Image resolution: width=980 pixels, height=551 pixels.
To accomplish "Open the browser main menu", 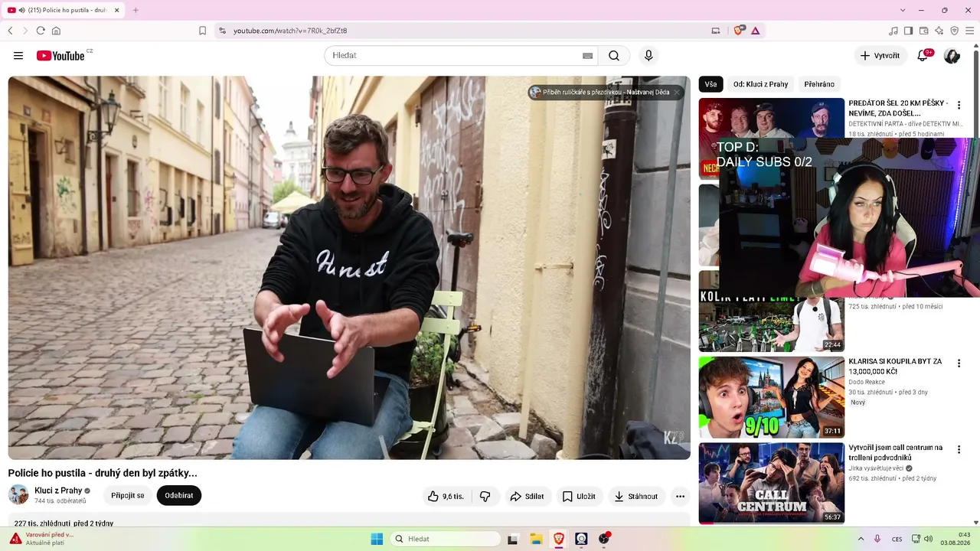I will 969,31.
